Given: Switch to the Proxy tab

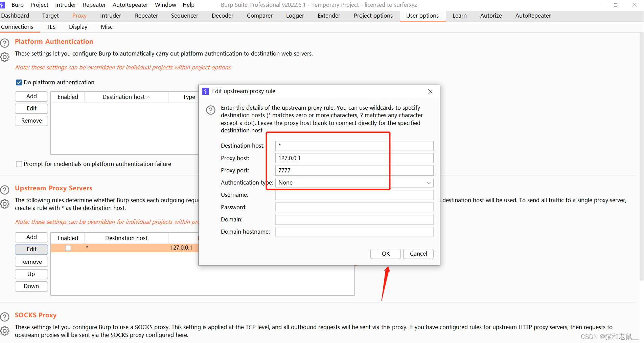Looking at the screenshot, I should [79, 16].
